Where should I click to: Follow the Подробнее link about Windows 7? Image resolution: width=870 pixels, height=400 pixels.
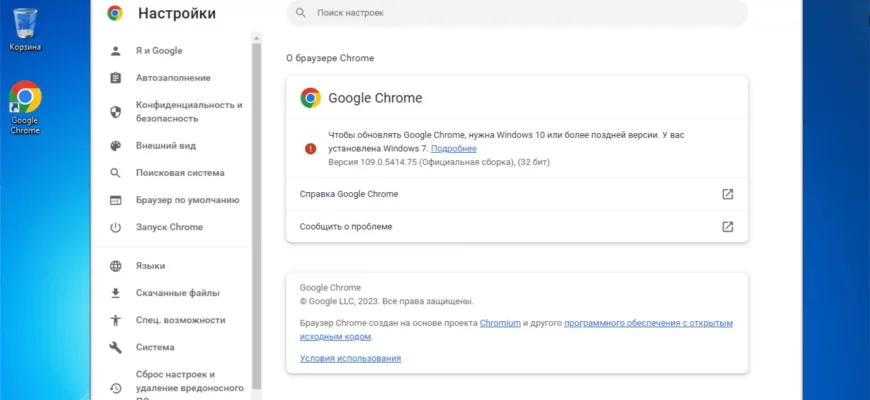click(453, 149)
